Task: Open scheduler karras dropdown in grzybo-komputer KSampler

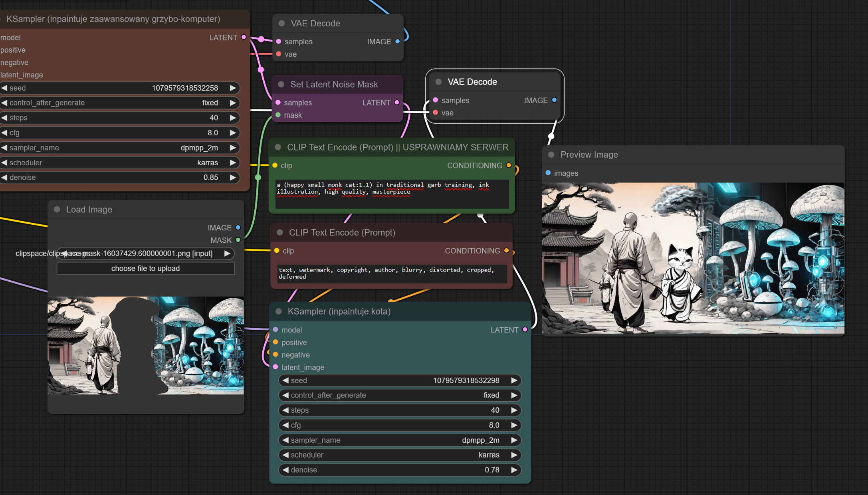Action: point(120,162)
